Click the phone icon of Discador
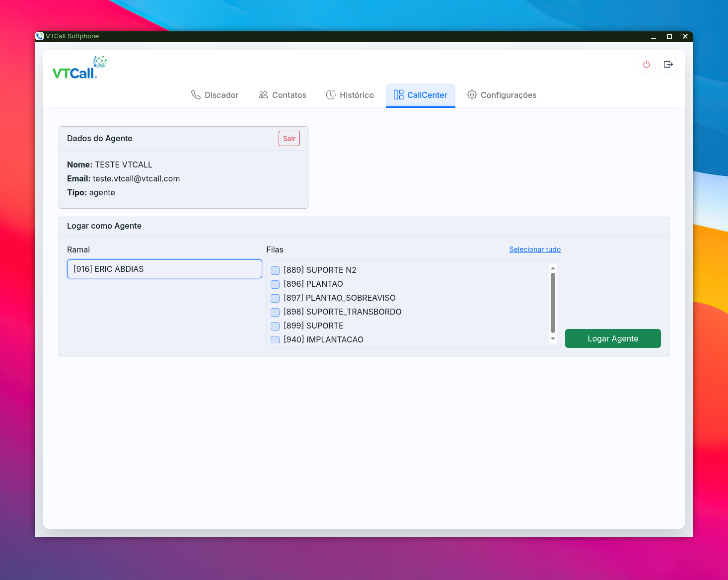728x580 pixels. point(196,95)
